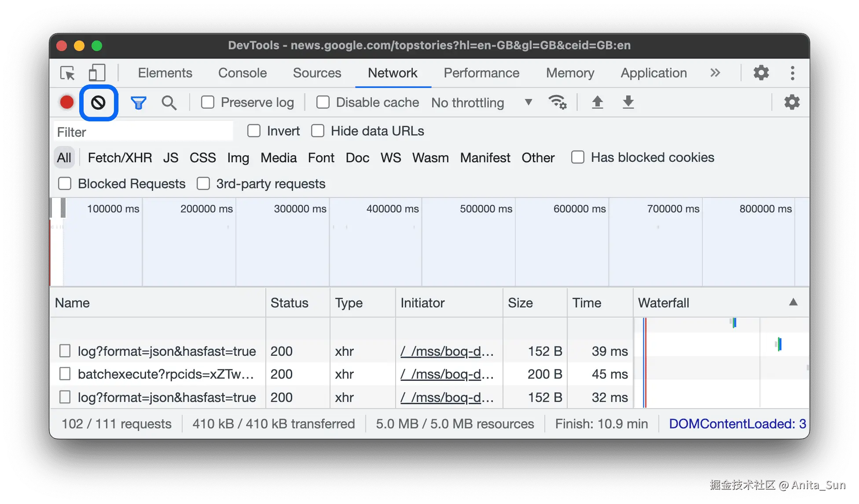
Task: Open the Performance tab
Action: (481, 73)
